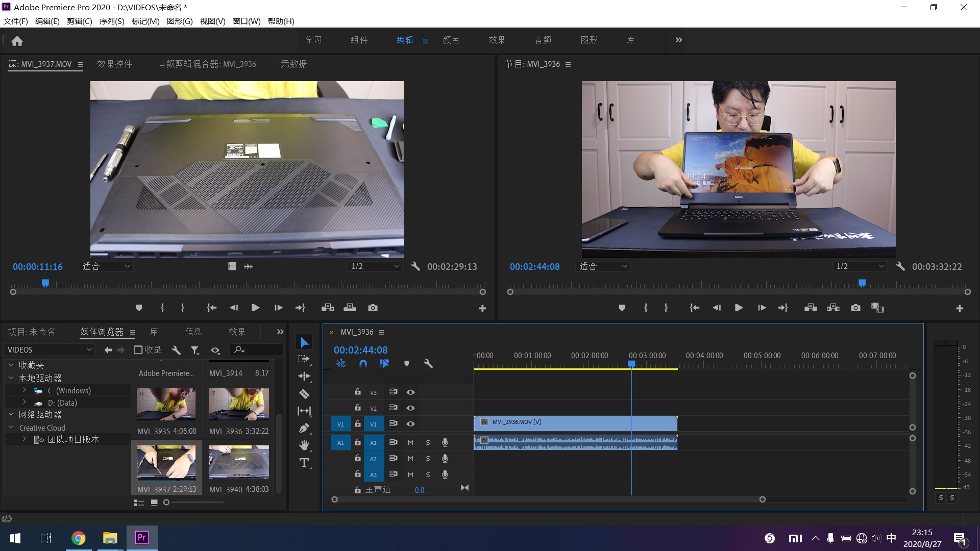Screen dimensions: 980x551
Task: Click Insert button in Source monitor
Action: tap(328, 308)
